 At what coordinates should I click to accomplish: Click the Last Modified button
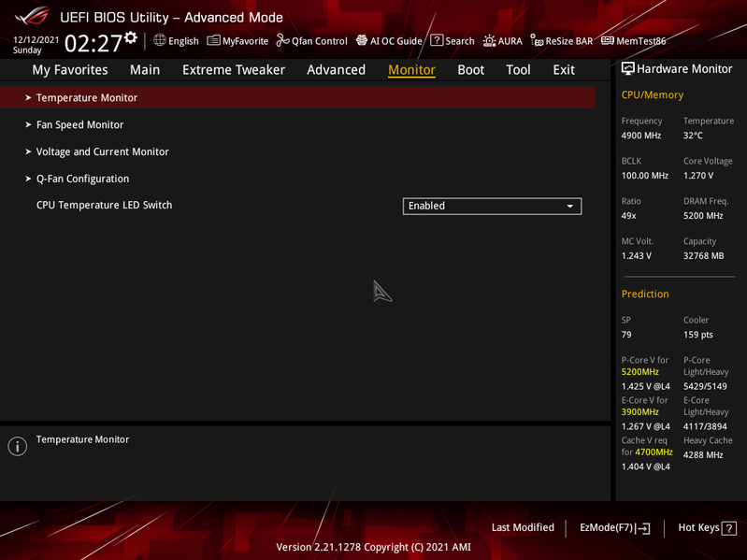tap(523, 527)
